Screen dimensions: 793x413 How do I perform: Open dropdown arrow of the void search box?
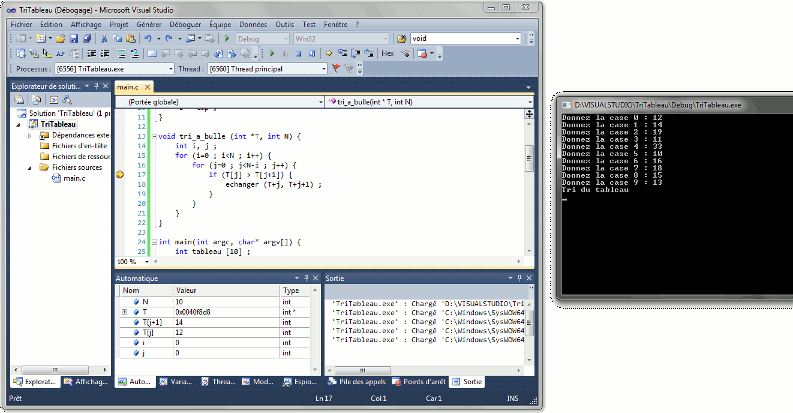517,38
